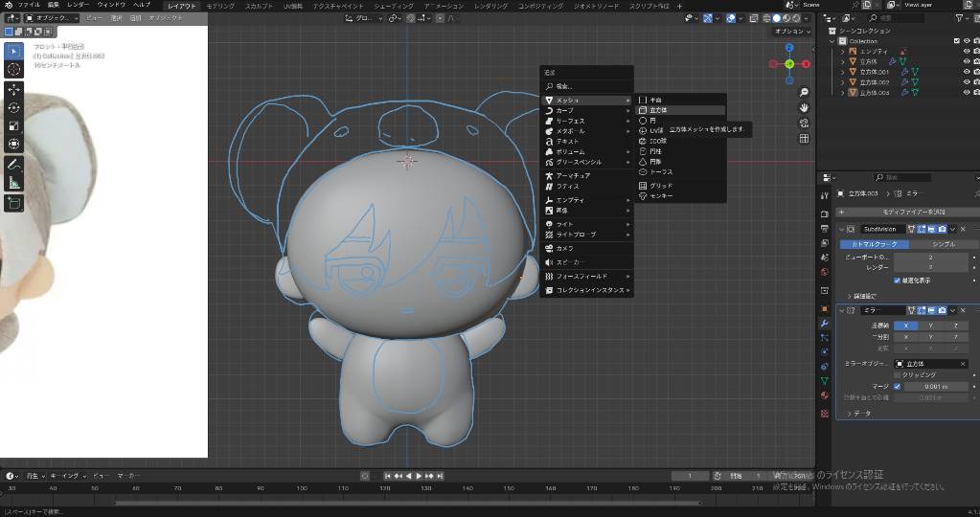This screenshot has height=517, width=980.
Task: Select the Move tool in the left toolbar
Action: 14,89
